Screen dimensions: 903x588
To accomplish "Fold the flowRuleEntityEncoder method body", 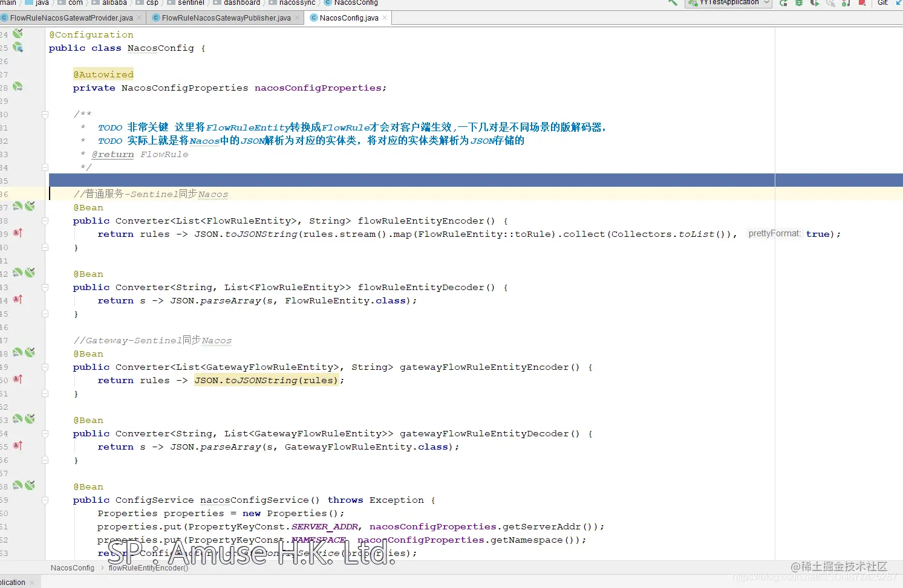I will click(45, 221).
